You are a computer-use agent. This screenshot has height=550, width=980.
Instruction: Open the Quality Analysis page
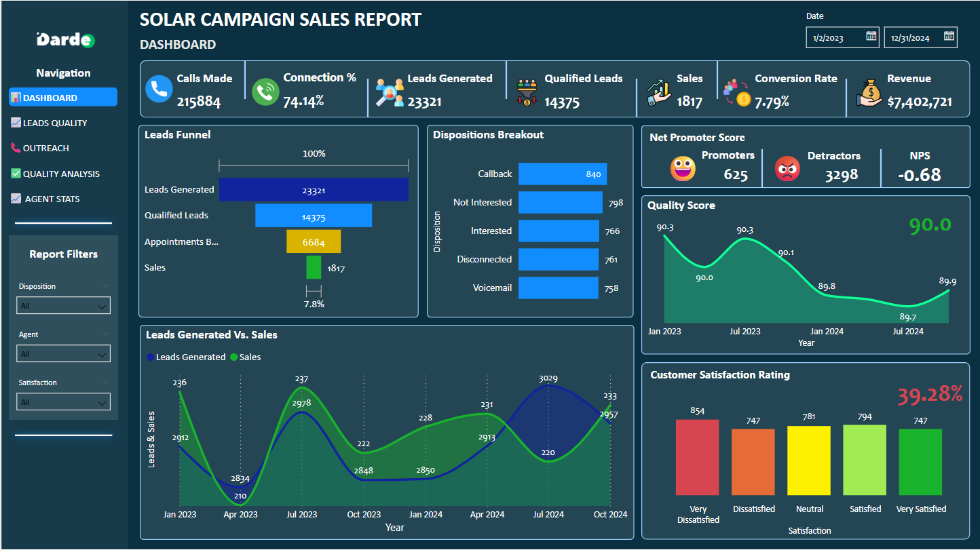[61, 174]
